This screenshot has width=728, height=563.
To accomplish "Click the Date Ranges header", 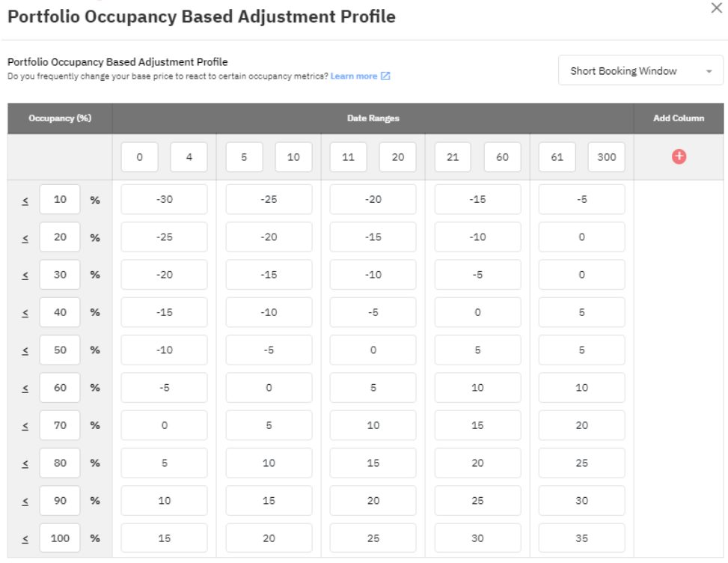I will 373,118.
